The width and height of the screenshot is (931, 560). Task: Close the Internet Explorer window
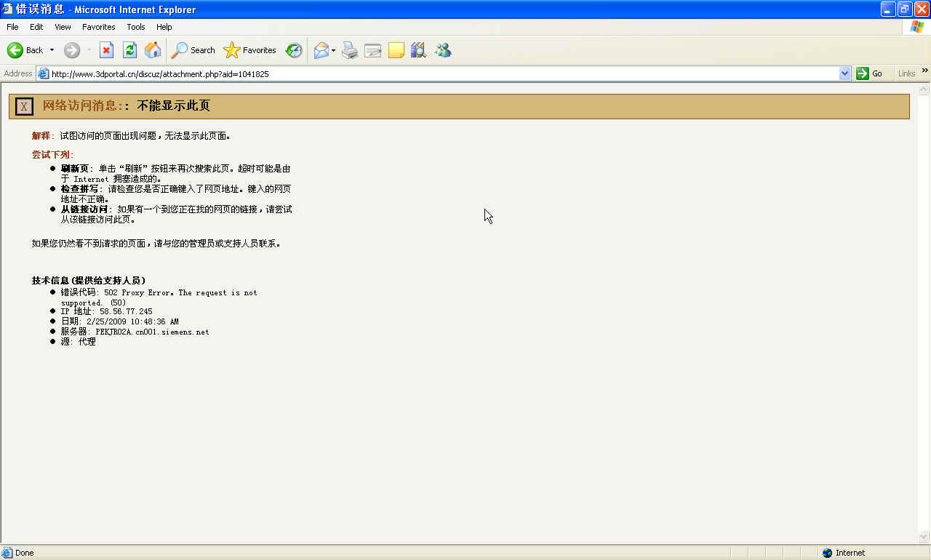click(x=922, y=9)
